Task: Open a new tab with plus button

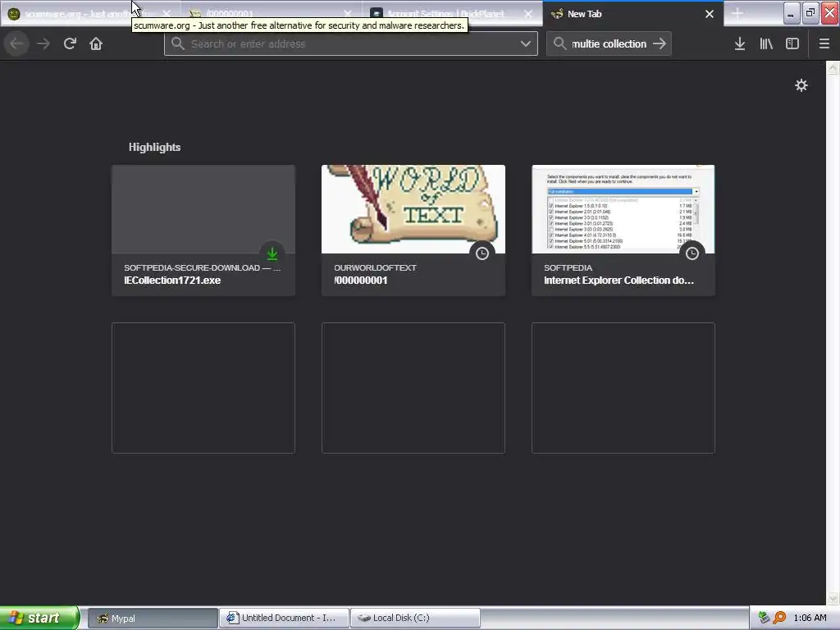Action: click(737, 14)
